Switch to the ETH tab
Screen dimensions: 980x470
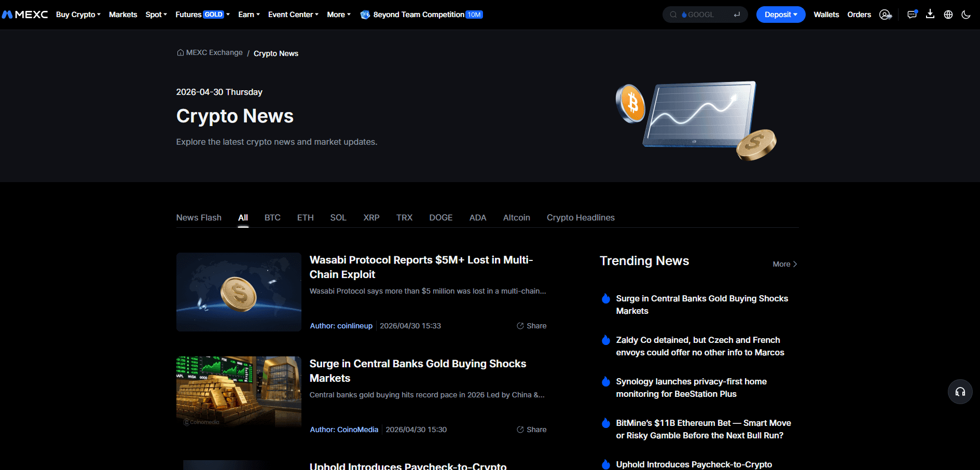click(306, 217)
